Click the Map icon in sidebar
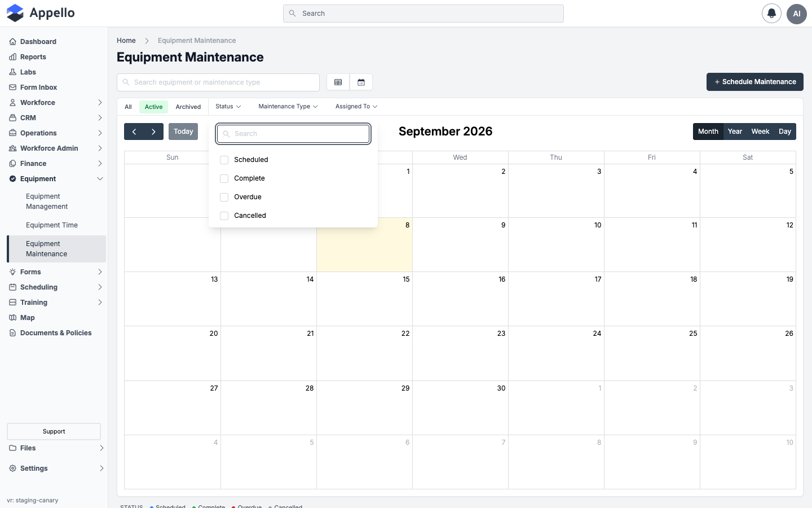 12,318
